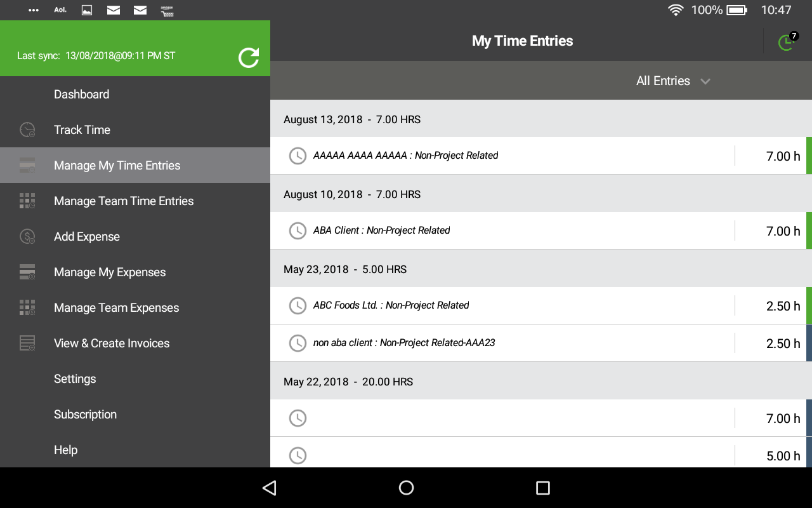The image size is (812, 508).
Task: Open Dashboard from the sidebar
Action: (81, 94)
